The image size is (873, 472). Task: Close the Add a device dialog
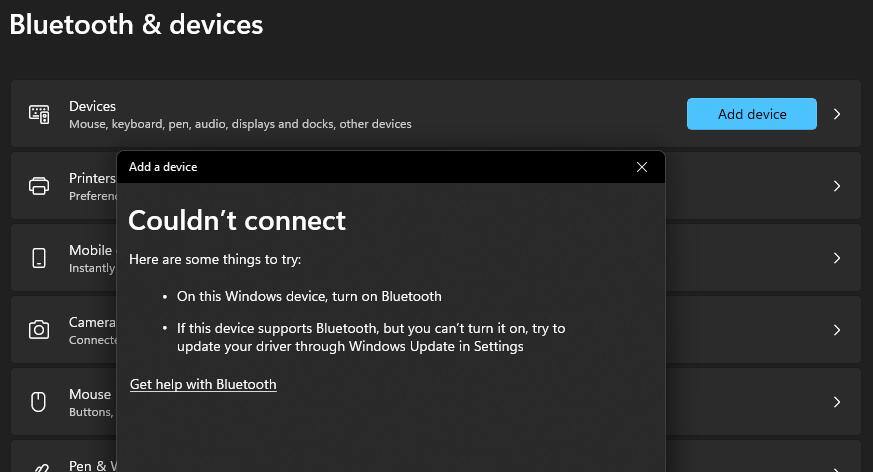(642, 167)
